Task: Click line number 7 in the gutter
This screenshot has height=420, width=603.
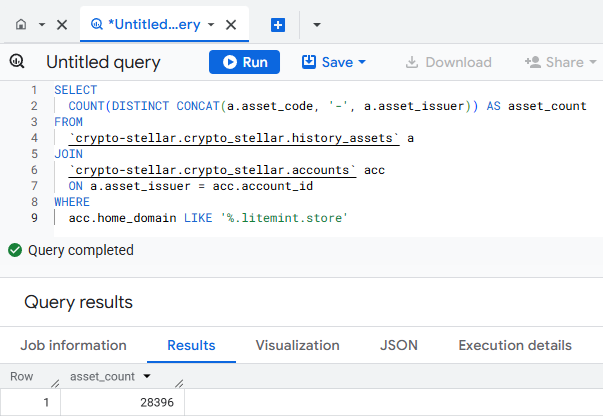Action: click(34, 186)
